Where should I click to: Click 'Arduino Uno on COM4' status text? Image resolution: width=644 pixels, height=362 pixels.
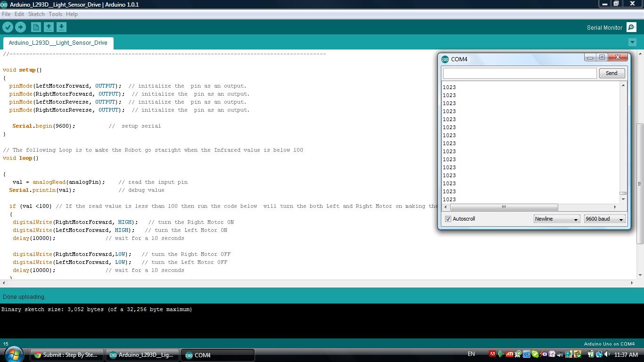point(609,344)
